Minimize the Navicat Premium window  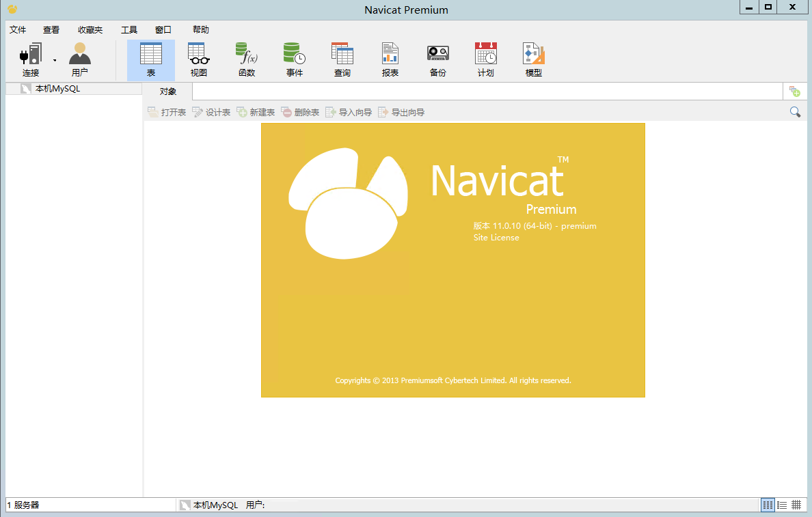tap(749, 8)
